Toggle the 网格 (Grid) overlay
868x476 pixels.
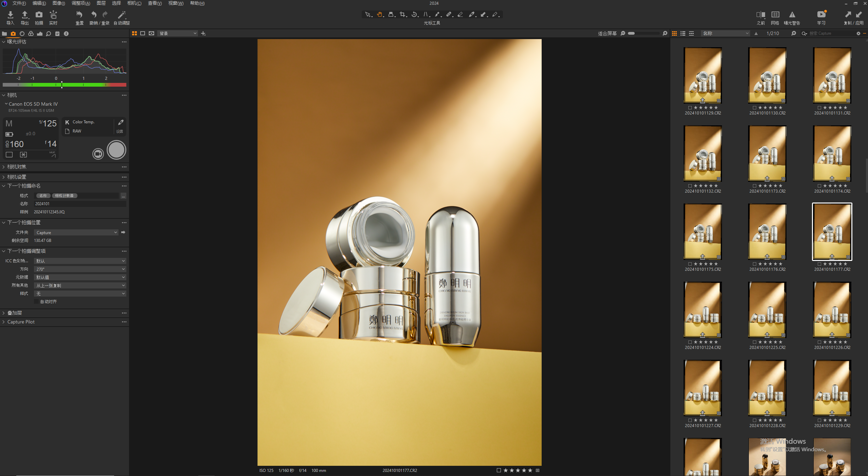coord(775,15)
